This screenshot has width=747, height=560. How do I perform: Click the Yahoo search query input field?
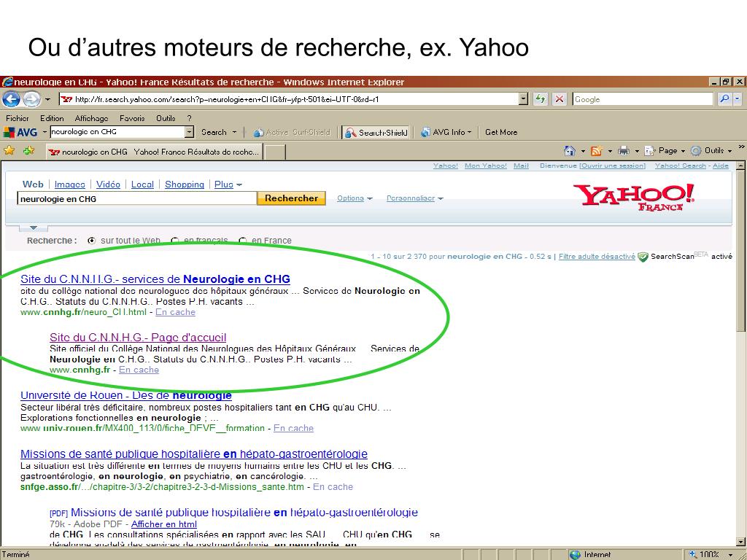point(136,198)
